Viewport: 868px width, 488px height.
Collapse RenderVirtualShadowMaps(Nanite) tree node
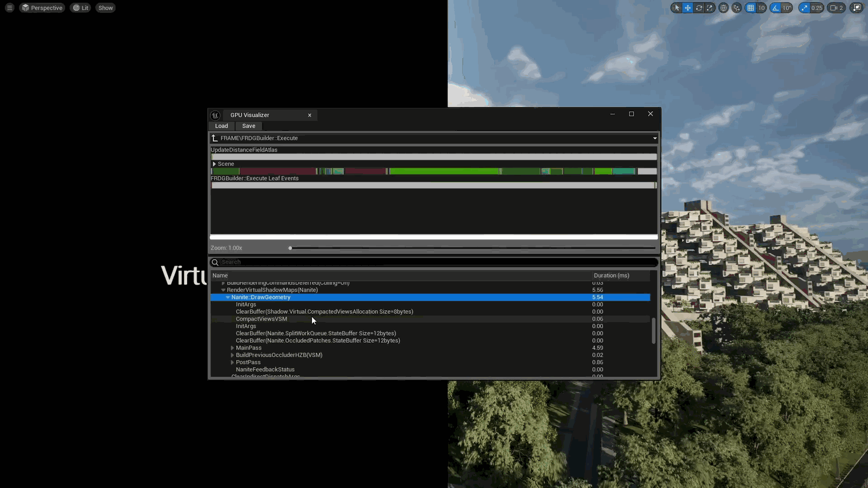click(x=223, y=290)
